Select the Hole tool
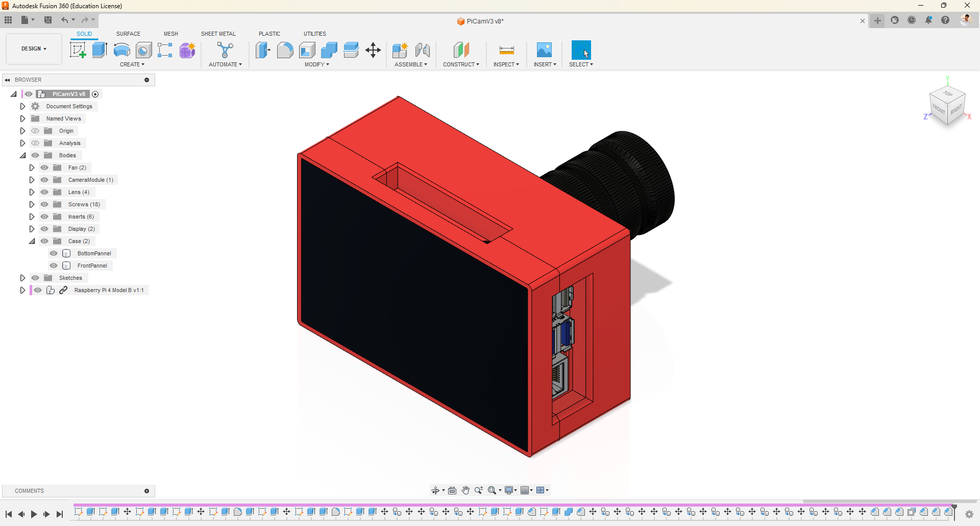The width and height of the screenshot is (980, 526). (143, 50)
